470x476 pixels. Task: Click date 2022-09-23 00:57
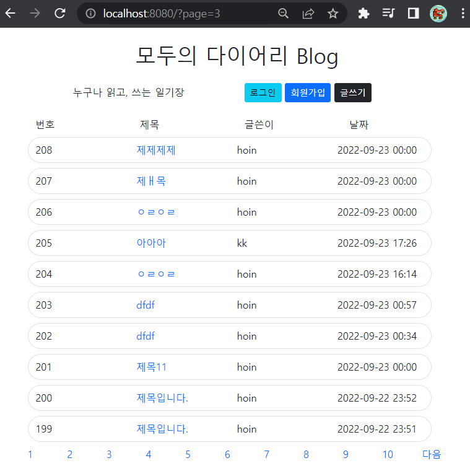click(x=377, y=305)
